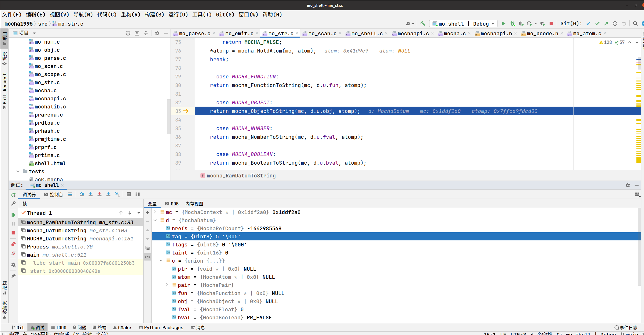This screenshot has height=335, width=644.
Task: Select next frame down arrow
Action: coord(130,213)
